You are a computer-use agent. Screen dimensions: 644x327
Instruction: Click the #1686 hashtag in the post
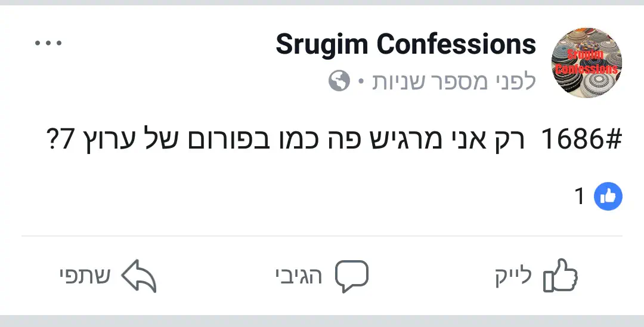pos(581,140)
